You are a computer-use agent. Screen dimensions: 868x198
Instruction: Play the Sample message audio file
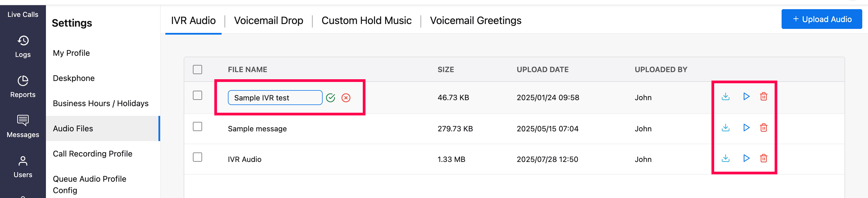tap(746, 128)
